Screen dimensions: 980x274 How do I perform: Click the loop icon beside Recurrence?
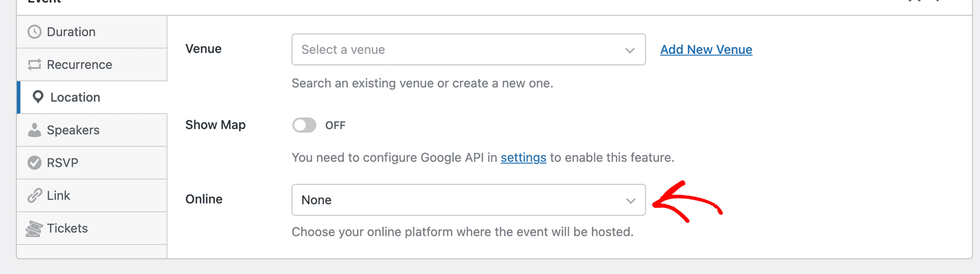click(35, 64)
